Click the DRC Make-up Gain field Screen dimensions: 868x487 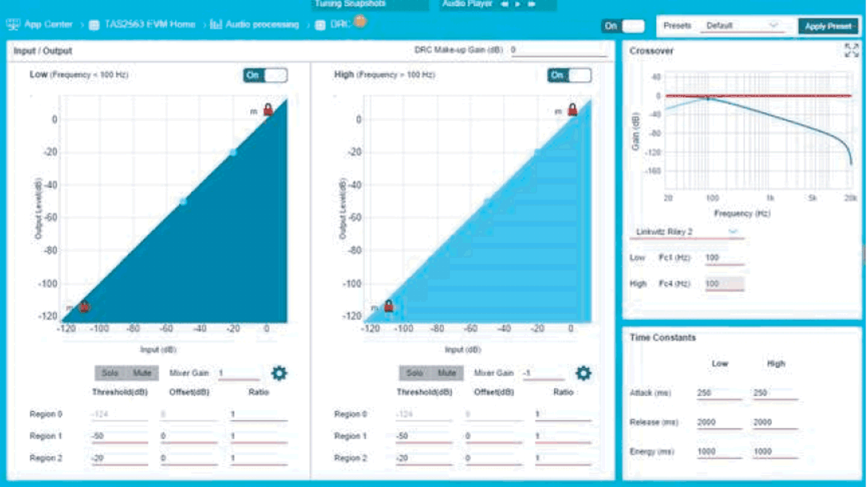coord(558,51)
